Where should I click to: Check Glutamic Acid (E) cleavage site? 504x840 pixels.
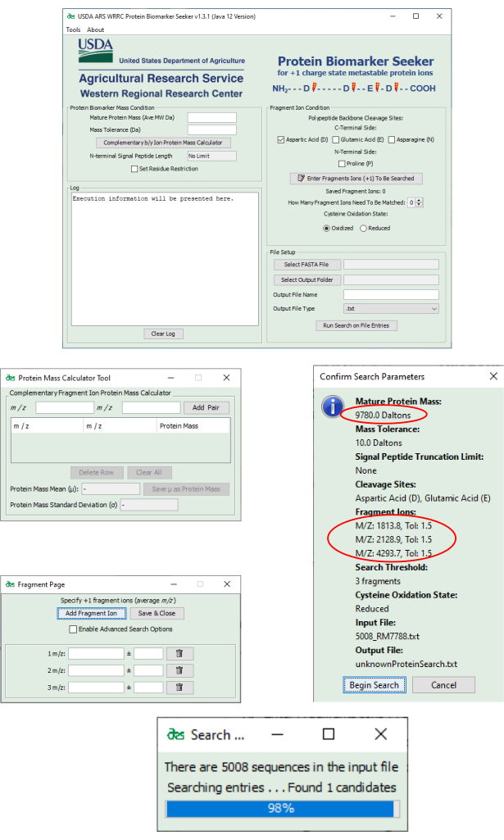tap(336, 140)
